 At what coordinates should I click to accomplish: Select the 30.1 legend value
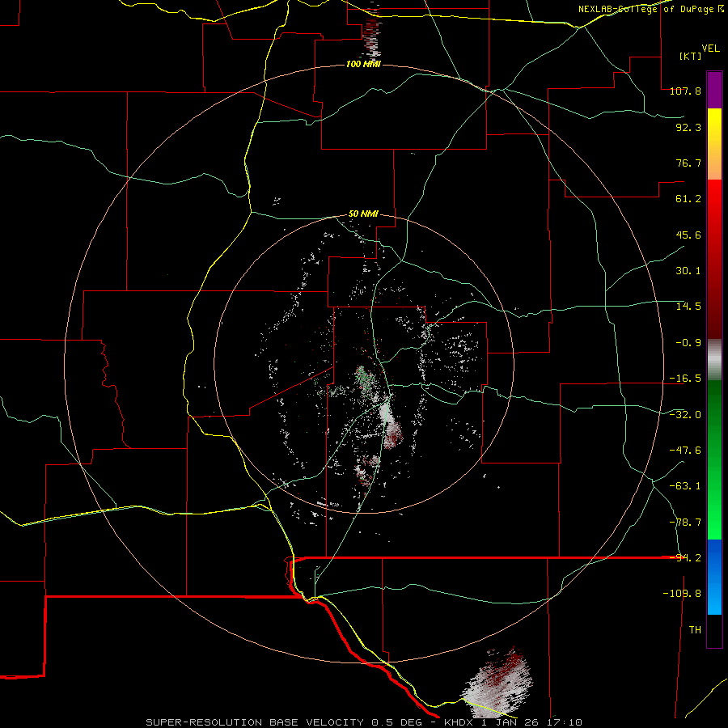click(688, 271)
